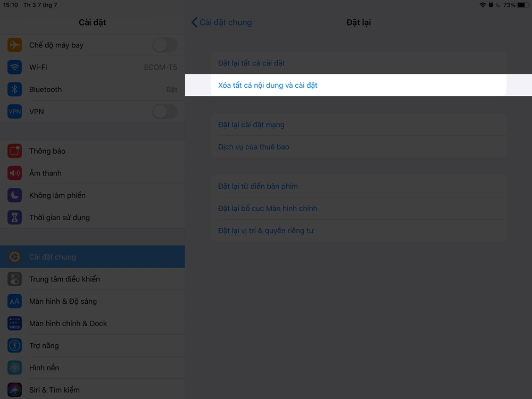532x399 pixels.
Task: Open the Siri & Tìm kiếm row
Action: (92, 390)
